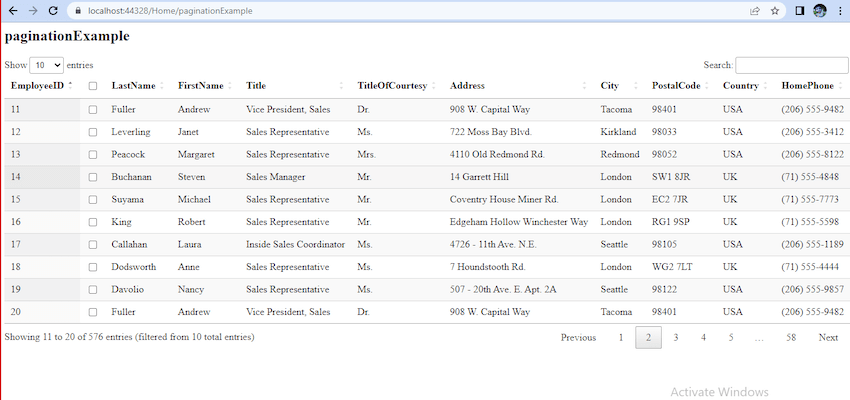Click the Next pagination button
This screenshot has width=850, height=400.
[x=828, y=338]
